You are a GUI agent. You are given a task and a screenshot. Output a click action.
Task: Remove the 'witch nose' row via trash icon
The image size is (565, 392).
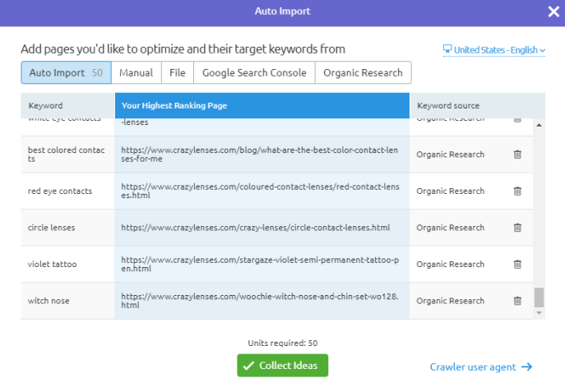517,301
